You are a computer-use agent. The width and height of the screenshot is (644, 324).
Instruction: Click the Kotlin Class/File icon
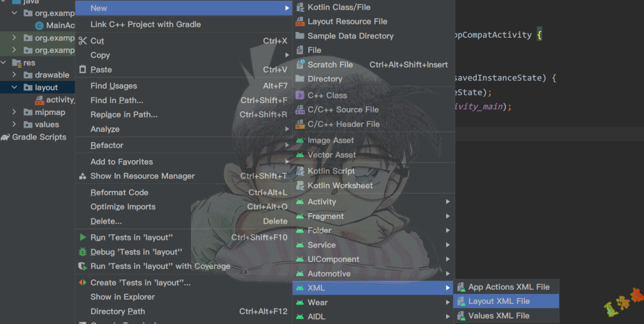pos(300,7)
